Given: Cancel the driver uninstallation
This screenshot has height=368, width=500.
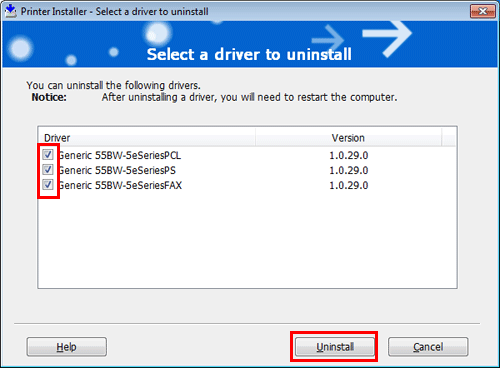Looking at the screenshot, I should click(428, 347).
